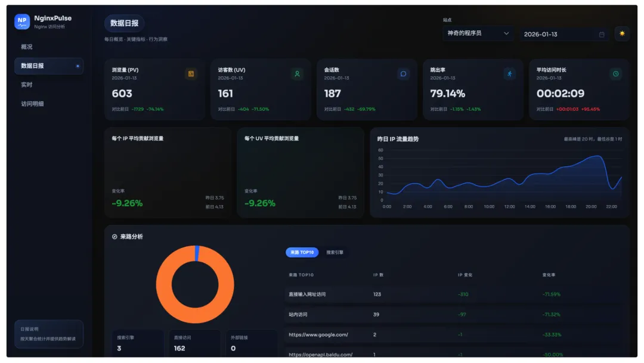Click the https://www.google.com/ referrer row
This screenshot has width=644, height=363.
pyautogui.click(x=318, y=335)
